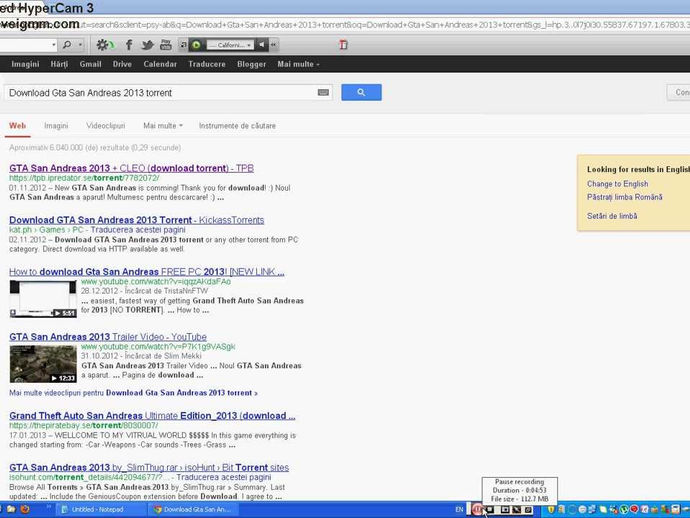Launch Firefox from taskbar quick launch
Image resolution: width=690 pixels, height=518 pixels.
click(x=25, y=509)
